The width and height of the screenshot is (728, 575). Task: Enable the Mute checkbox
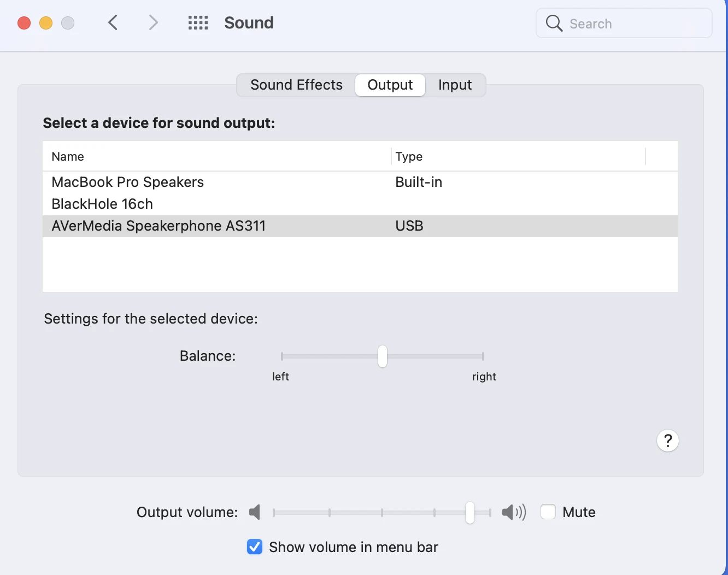click(548, 512)
